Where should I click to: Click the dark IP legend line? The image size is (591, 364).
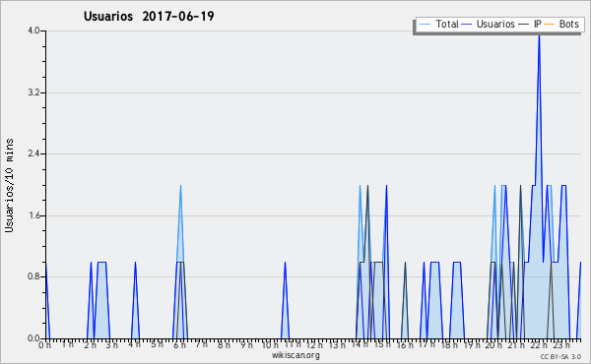[524, 25]
